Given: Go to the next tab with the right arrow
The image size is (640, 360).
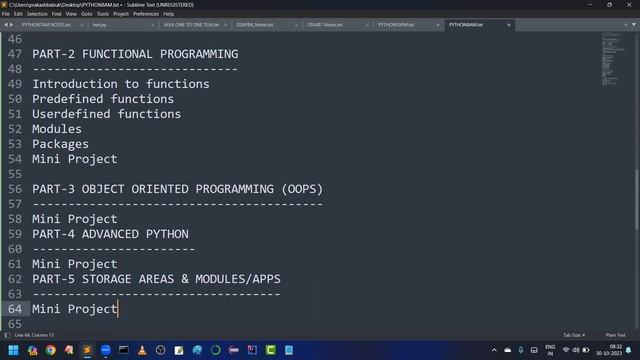Looking at the screenshot, I should 11,24.
